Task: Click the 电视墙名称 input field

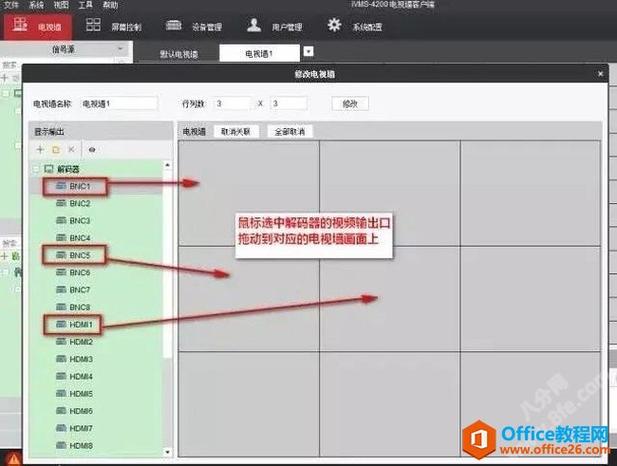Action: click(119, 104)
